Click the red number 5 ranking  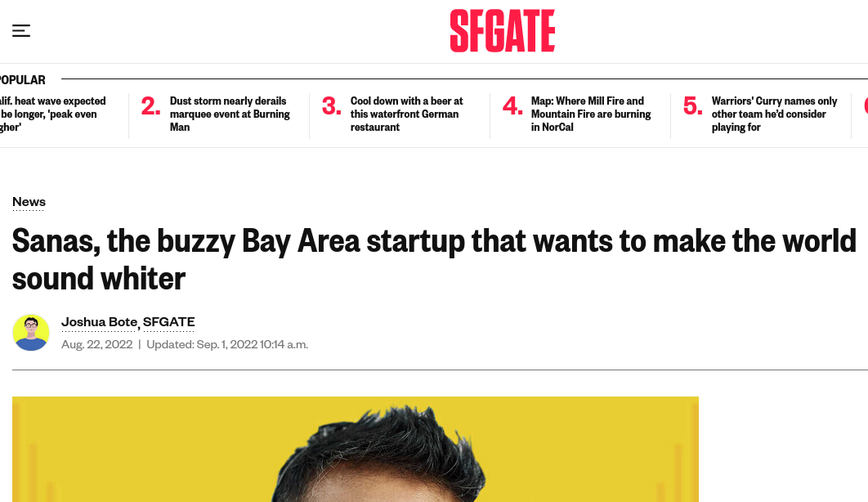click(692, 106)
